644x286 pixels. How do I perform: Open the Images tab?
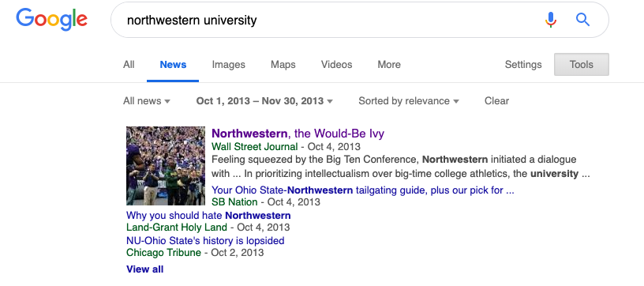[x=228, y=65]
